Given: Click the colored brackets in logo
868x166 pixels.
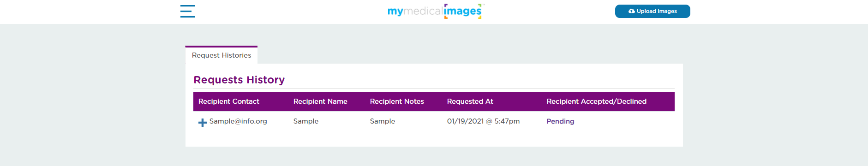Looking at the screenshot, I should pos(463,11).
